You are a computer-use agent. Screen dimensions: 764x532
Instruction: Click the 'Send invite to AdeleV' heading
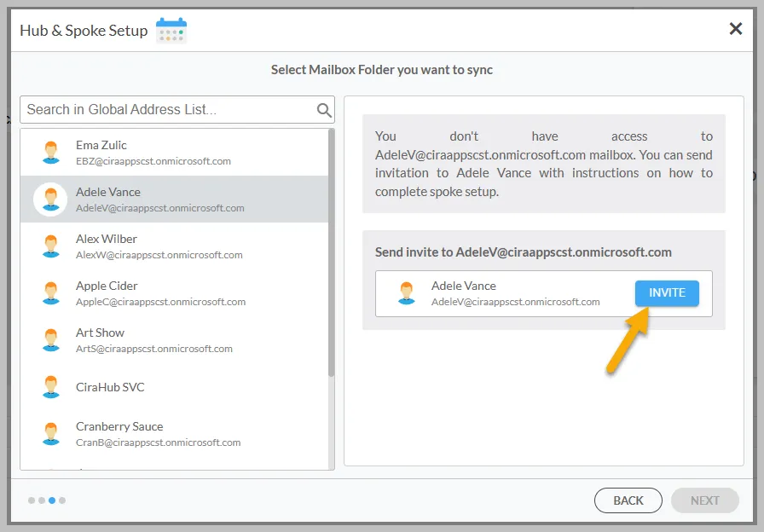[x=524, y=252]
